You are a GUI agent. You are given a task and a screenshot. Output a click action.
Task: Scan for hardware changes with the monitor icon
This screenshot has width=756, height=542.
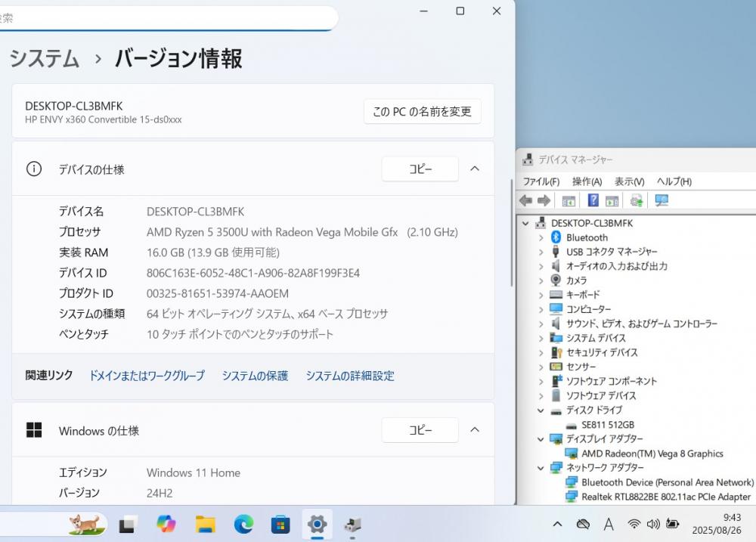click(661, 200)
